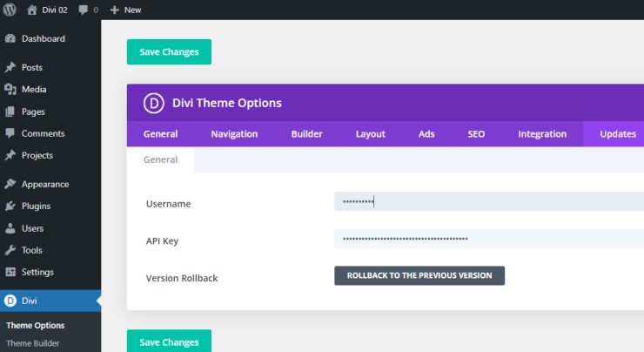Open the comments bubble icon in admin bar

(x=83, y=10)
